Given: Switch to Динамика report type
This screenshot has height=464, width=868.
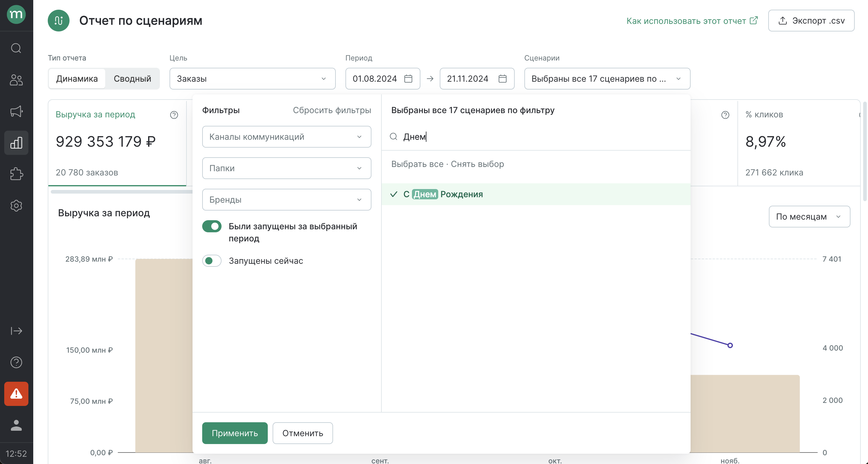Looking at the screenshot, I should tap(77, 79).
